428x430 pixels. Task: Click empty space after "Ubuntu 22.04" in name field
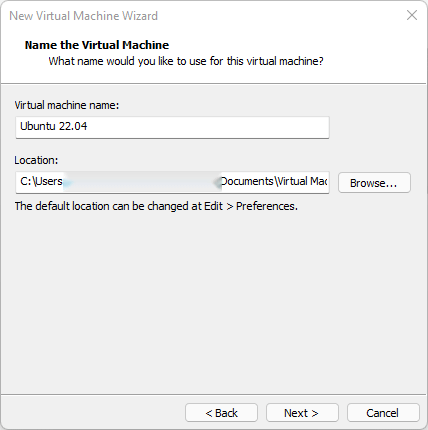pos(207,127)
